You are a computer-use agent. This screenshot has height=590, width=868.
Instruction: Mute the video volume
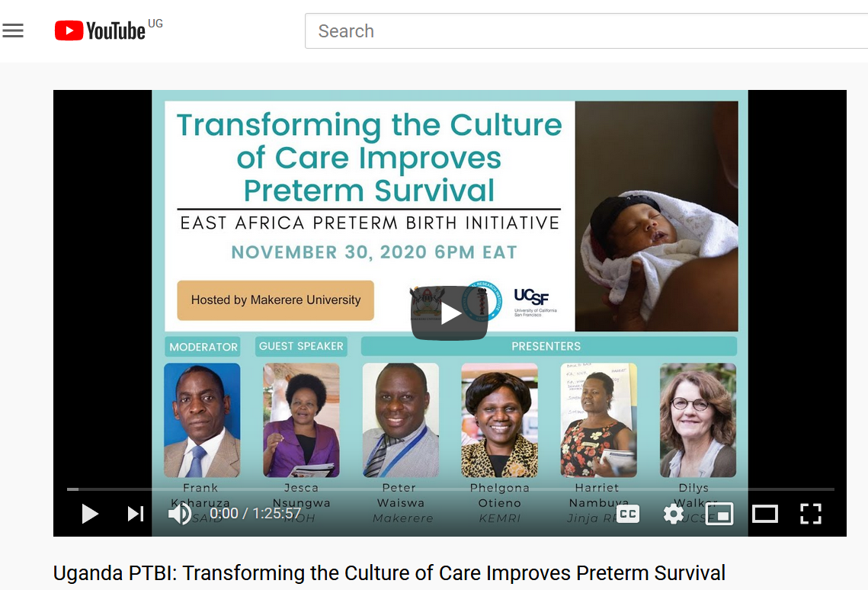point(180,514)
